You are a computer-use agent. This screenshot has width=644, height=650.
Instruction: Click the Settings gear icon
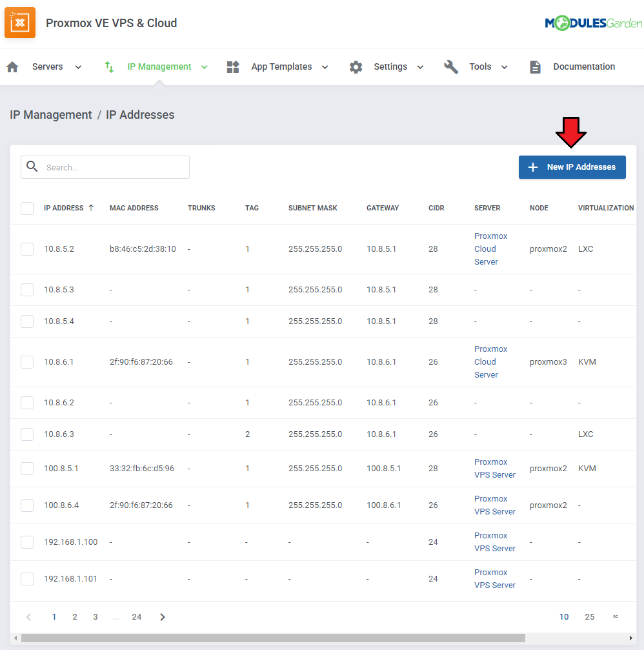356,67
